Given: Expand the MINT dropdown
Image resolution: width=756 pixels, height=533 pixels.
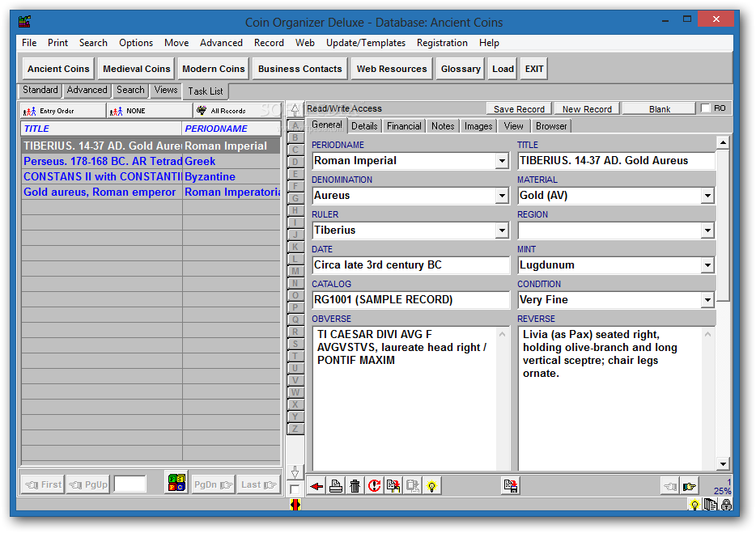Looking at the screenshot, I should [x=707, y=265].
